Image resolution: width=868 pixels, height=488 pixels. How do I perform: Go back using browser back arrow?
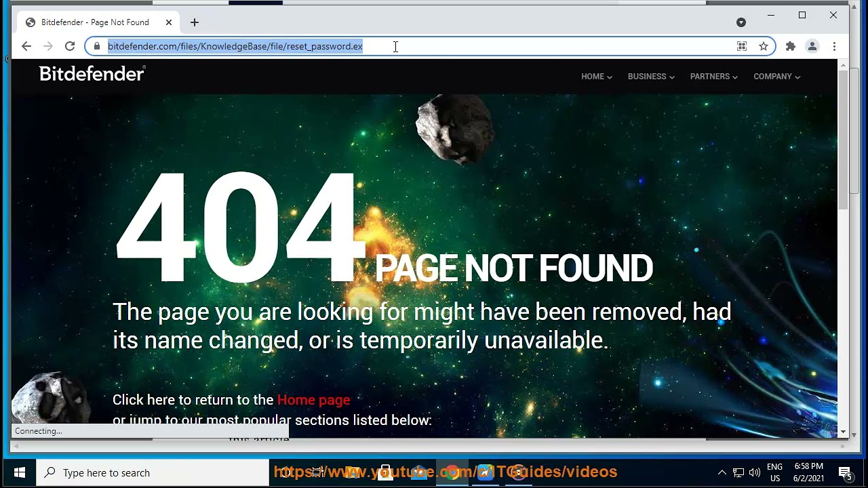26,46
